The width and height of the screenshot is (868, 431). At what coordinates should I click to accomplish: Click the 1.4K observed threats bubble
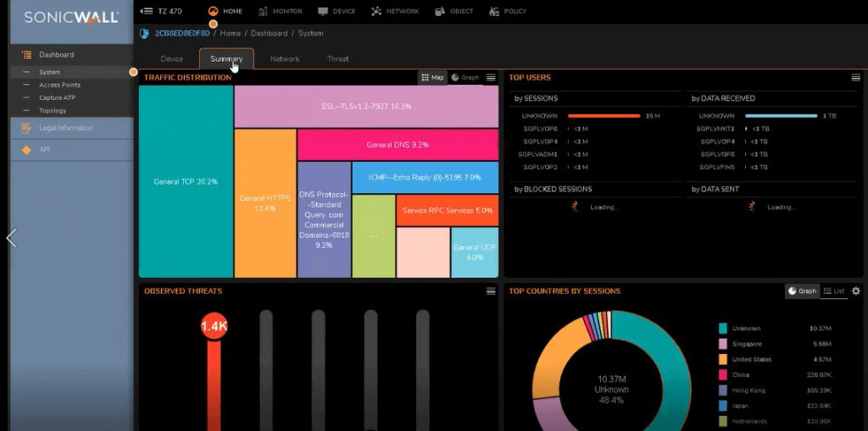tap(214, 327)
